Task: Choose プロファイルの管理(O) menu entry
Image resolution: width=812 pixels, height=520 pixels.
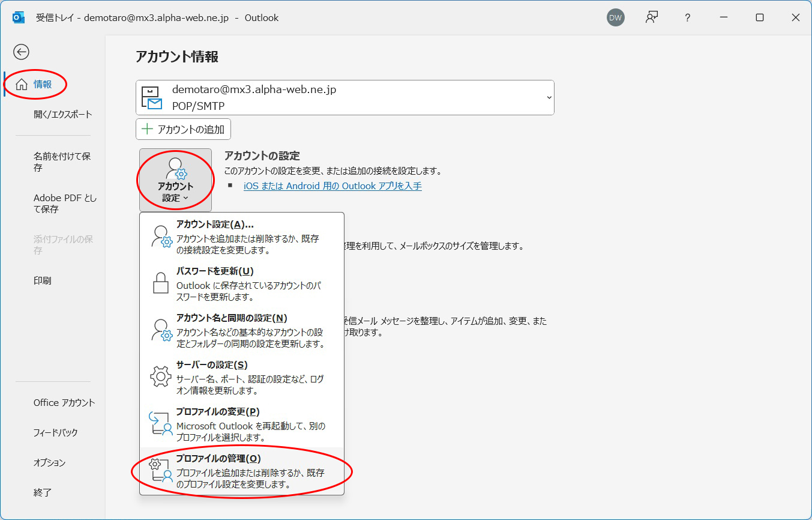Action: pos(242,471)
